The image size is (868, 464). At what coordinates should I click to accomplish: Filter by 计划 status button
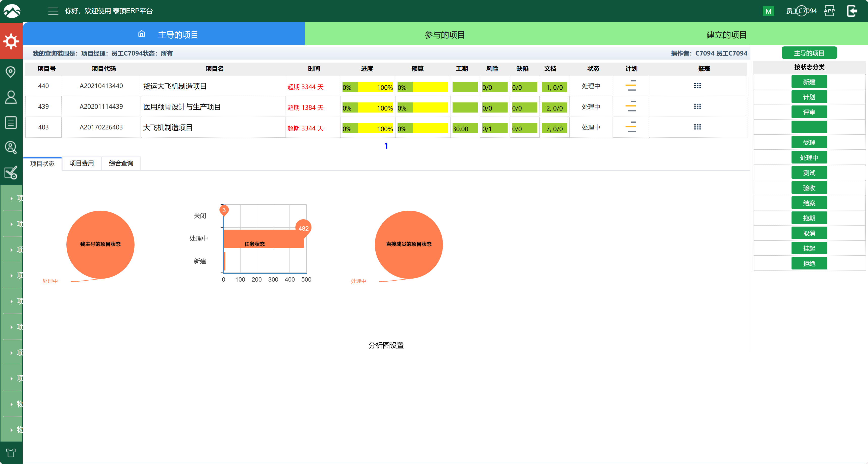pyautogui.click(x=809, y=97)
